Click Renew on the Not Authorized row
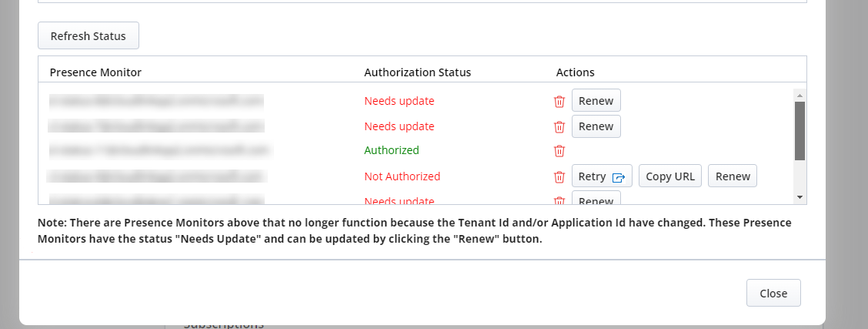The height and width of the screenshot is (329, 868). click(733, 176)
